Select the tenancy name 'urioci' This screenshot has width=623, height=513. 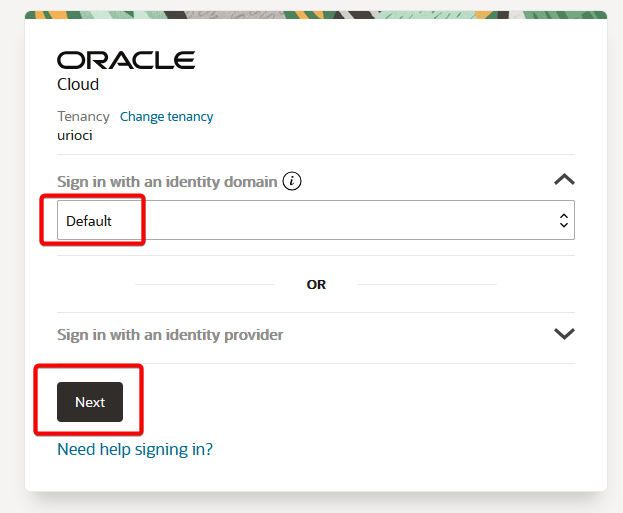pyautogui.click(x=75, y=136)
